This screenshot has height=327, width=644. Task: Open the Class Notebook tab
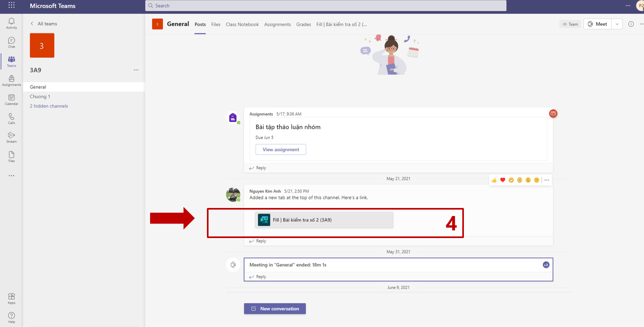point(242,24)
